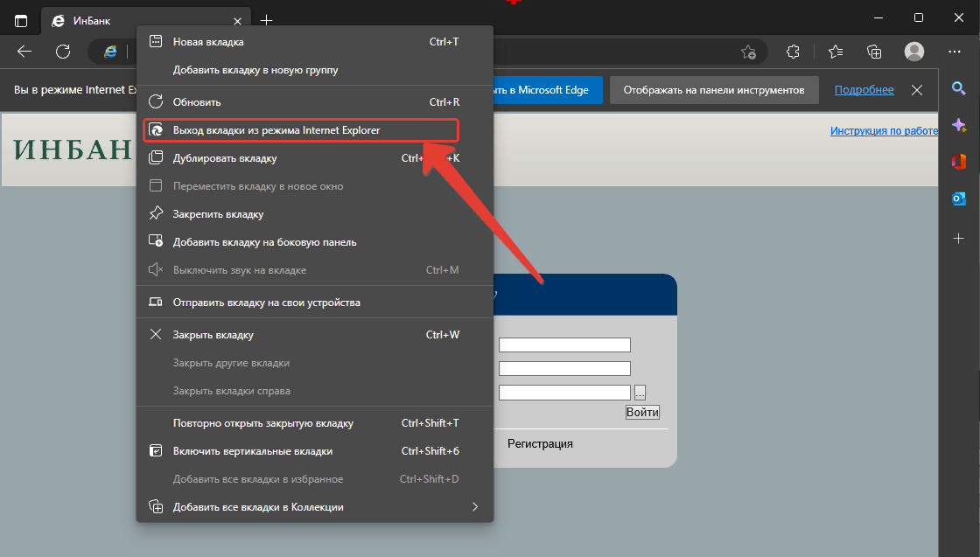The width and height of the screenshot is (980, 557).
Task: Choose 'Дублировать вкладку' menu entry
Action: click(x=315, y=158)
